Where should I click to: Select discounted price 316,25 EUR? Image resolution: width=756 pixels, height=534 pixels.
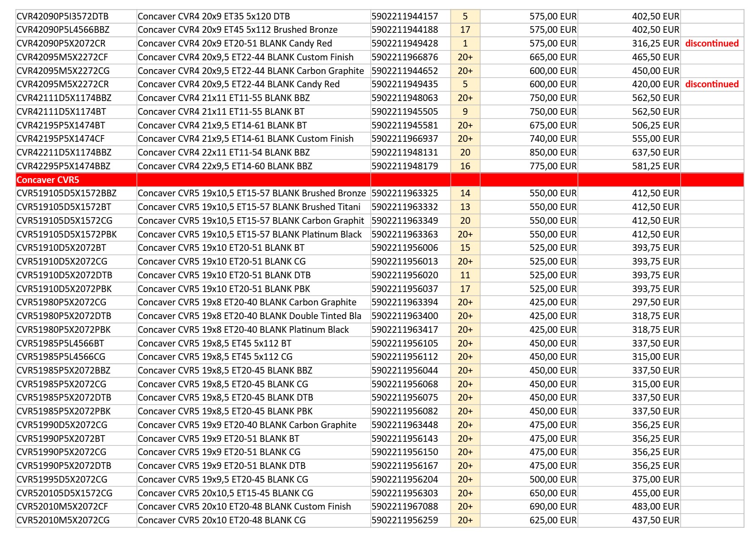tap(655, 43)
